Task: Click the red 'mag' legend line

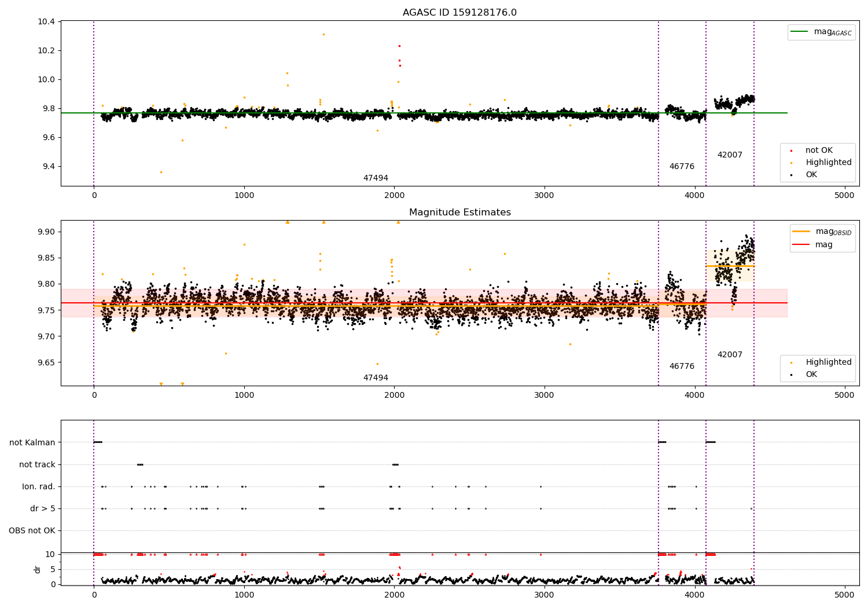Action: (801, 245)
